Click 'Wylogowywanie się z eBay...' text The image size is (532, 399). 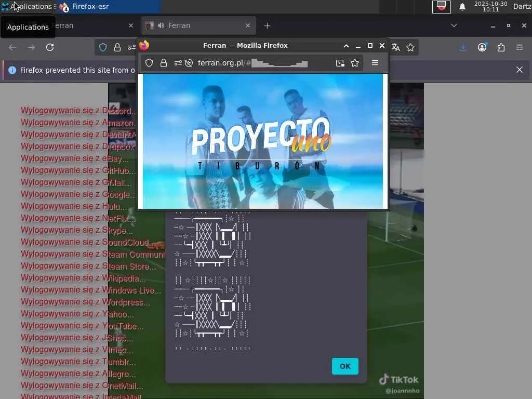click(75, 158)
